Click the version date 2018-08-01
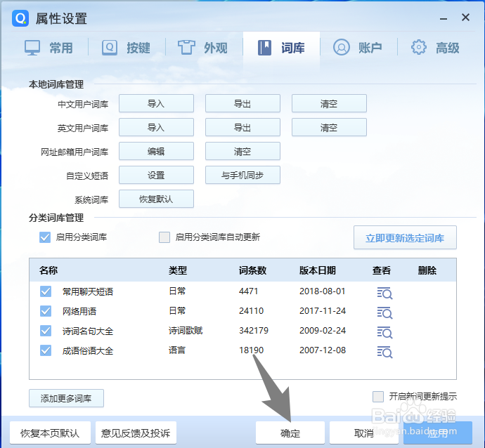The image size is (485, 448). (323, 291)
